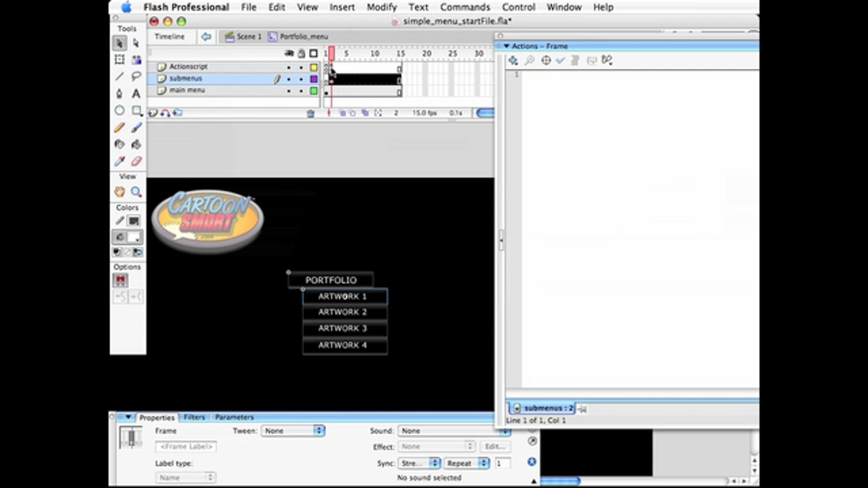Toggle outline square of submenus layer

click(314, 79)
